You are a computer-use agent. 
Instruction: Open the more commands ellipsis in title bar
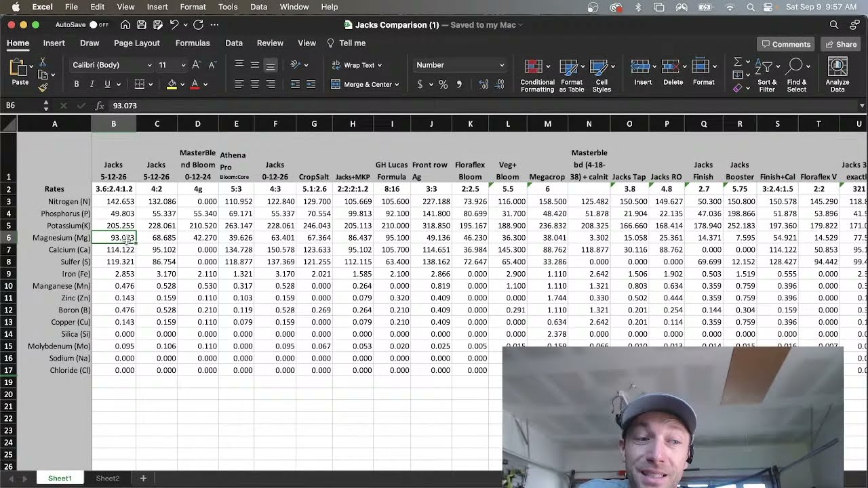215,25
